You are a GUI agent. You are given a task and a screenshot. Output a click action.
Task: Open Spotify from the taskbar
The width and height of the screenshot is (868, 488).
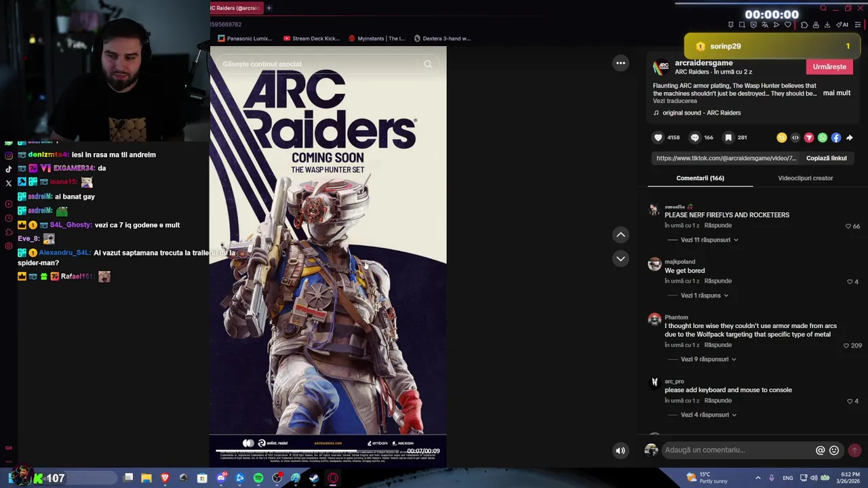pos(258,479)
